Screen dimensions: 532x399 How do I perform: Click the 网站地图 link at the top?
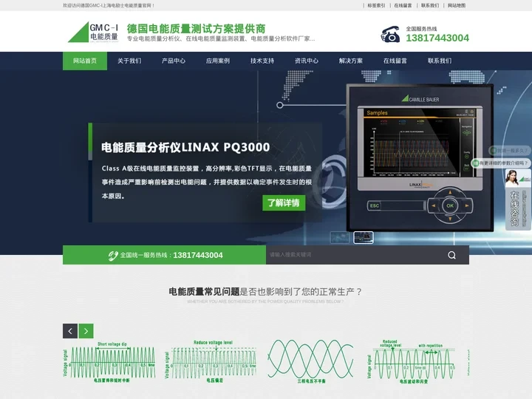coord(457,5)
